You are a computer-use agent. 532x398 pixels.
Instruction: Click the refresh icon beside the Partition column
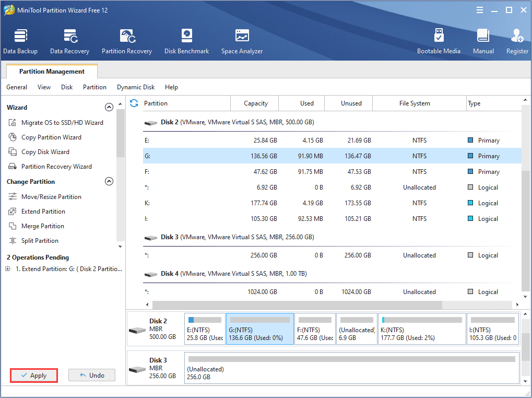click(x=134, y=103)
